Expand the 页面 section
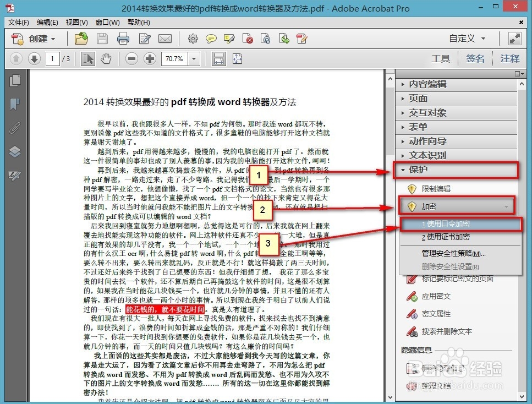 pyautogui.click(x=456, y=99)
